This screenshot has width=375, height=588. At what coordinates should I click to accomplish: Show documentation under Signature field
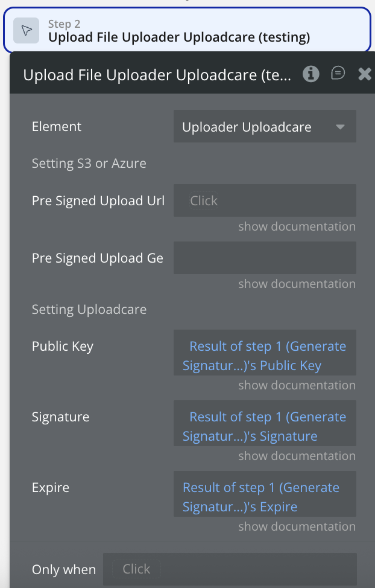[297, 456]
